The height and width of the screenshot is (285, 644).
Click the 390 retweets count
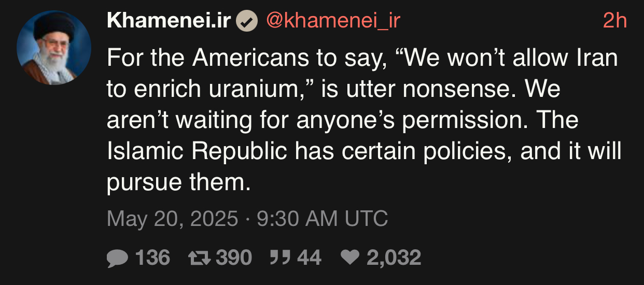(234, 258)
